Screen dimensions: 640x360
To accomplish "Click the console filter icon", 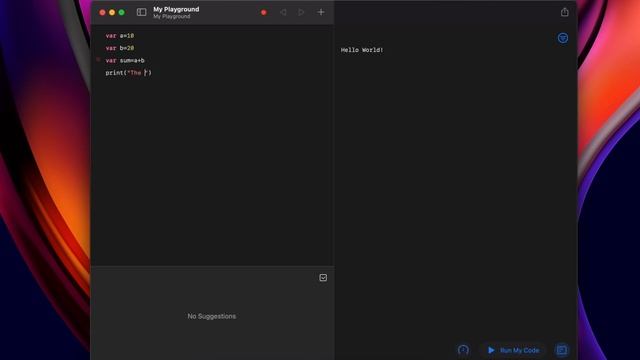I will pos(563,38).
